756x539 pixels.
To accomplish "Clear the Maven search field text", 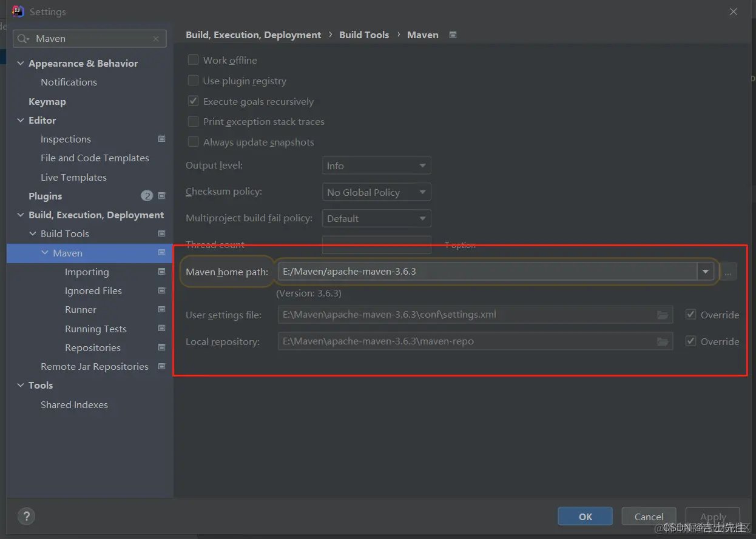I will 156,39.
